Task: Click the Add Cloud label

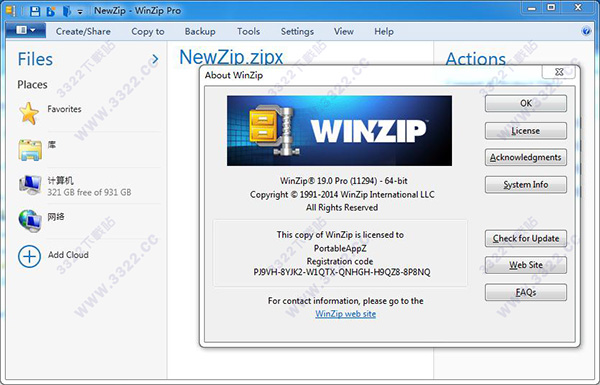Action: tap(68, 255)
